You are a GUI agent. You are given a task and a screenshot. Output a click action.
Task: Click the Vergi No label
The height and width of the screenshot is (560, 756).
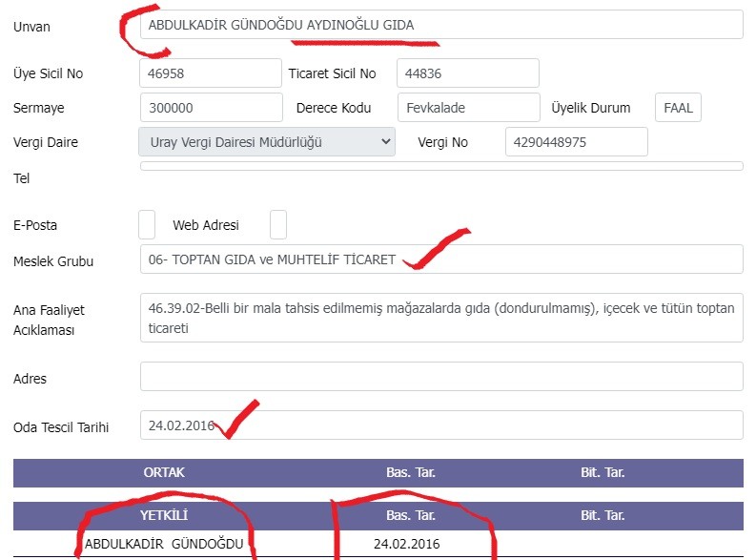click(442, 142)
